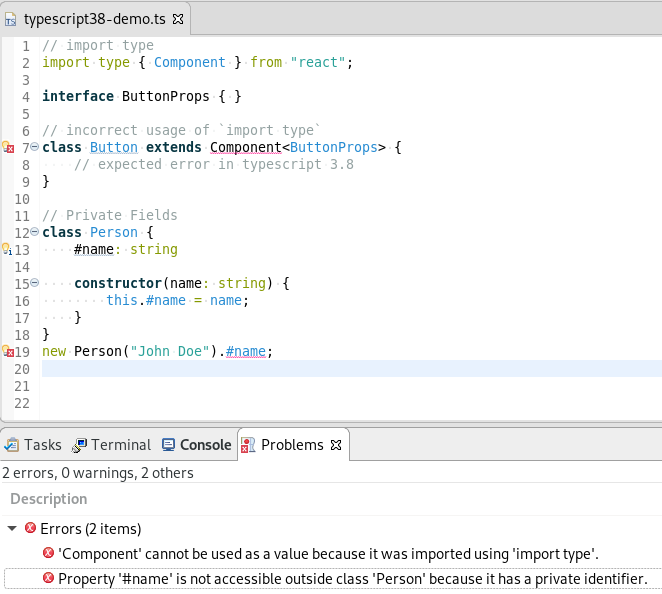Image resolution: width=662 pixels, height=594 pixels.
Task: Click the Button class name on line 7
Action: pos(114,147)
